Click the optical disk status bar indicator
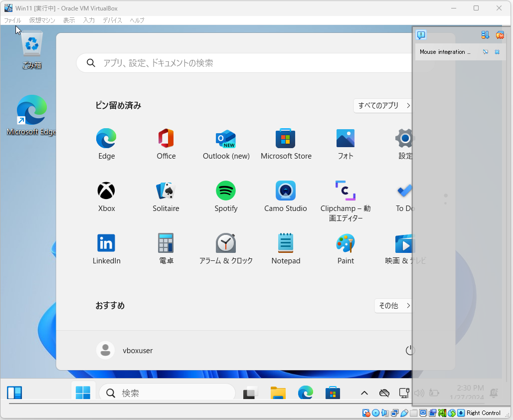513x420 pixels. [x=375, y=413]
